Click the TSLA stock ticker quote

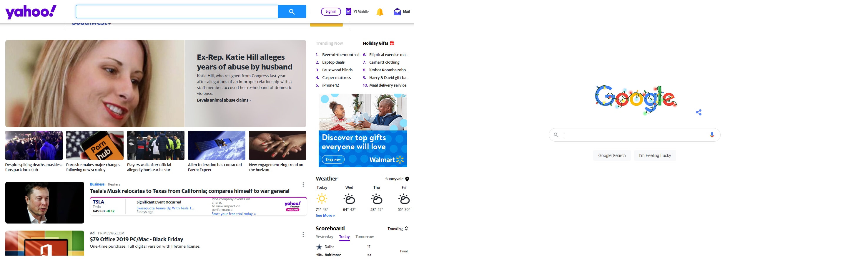point(104,206)
